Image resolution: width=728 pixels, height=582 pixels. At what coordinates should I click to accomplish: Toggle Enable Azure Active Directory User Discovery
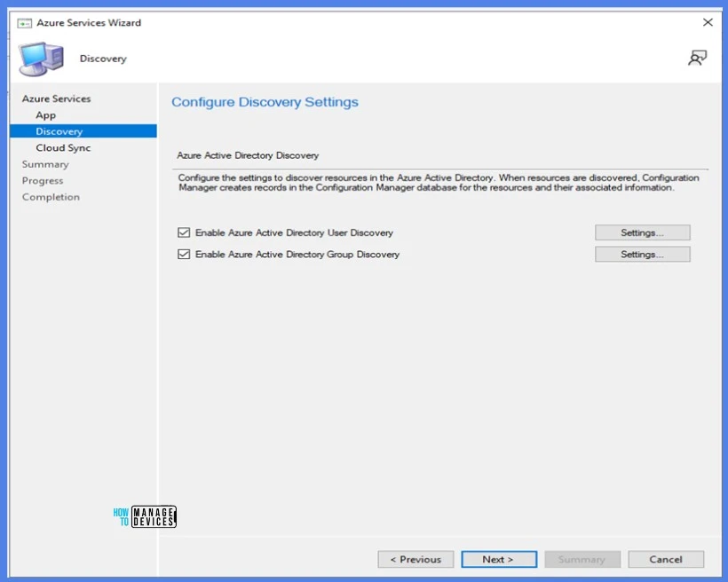pyautogui.click(x=184, y=232)
